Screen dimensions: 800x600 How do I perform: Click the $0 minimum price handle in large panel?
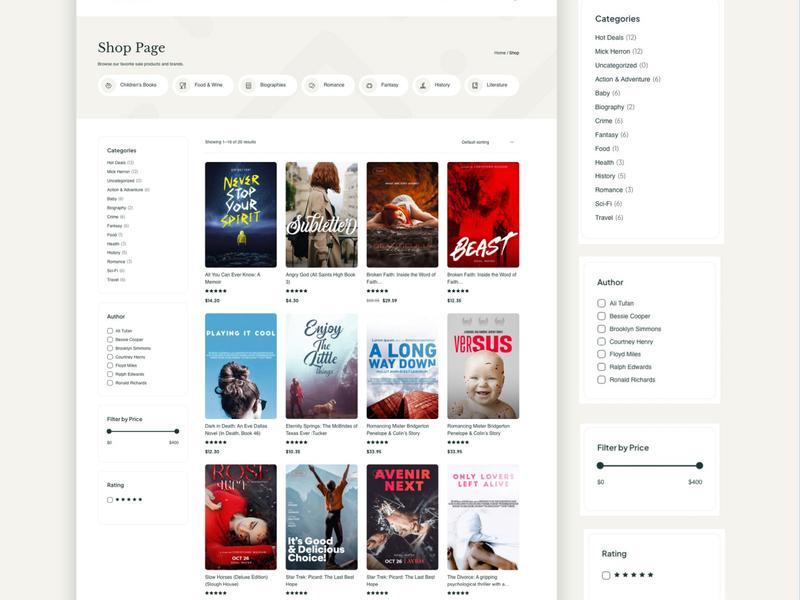(x=601, y=465)
